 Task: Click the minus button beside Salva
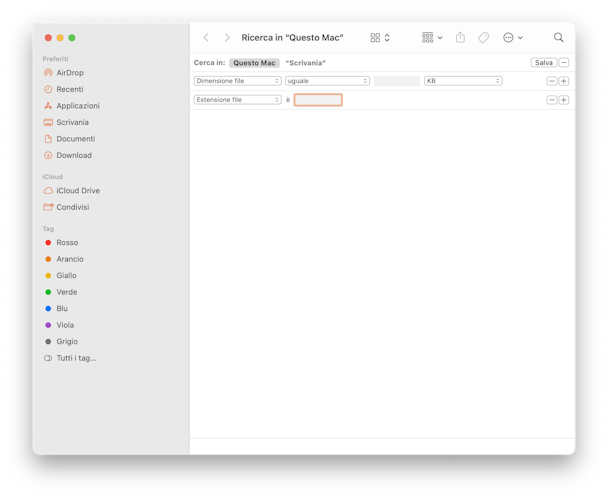click(564, 62)
